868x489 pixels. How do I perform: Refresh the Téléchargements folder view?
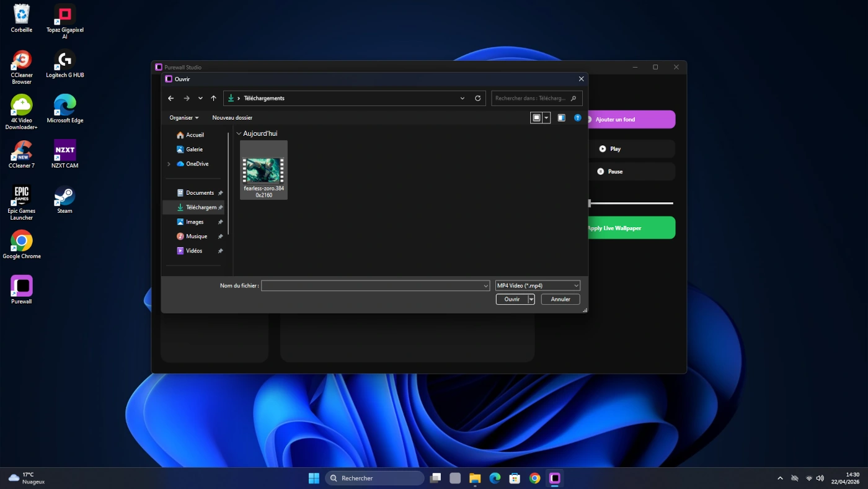(477, 98)
